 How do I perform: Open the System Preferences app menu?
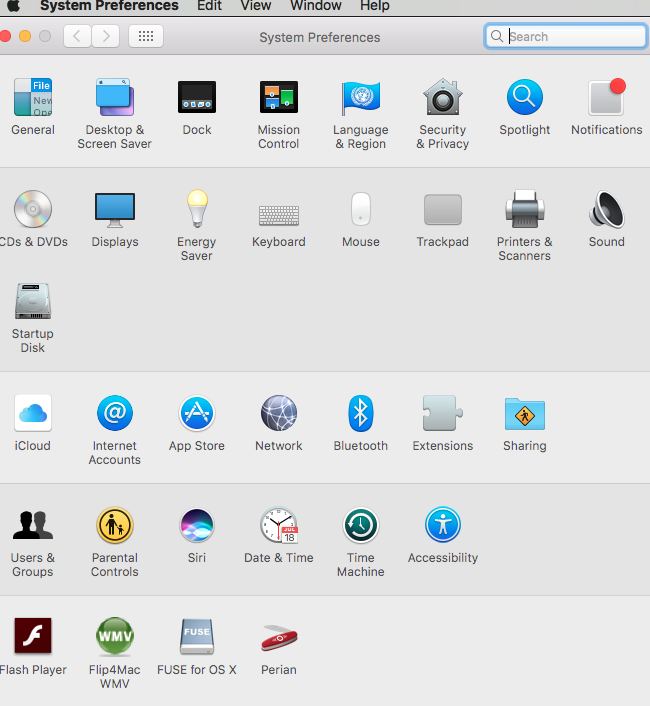point(109,6)
